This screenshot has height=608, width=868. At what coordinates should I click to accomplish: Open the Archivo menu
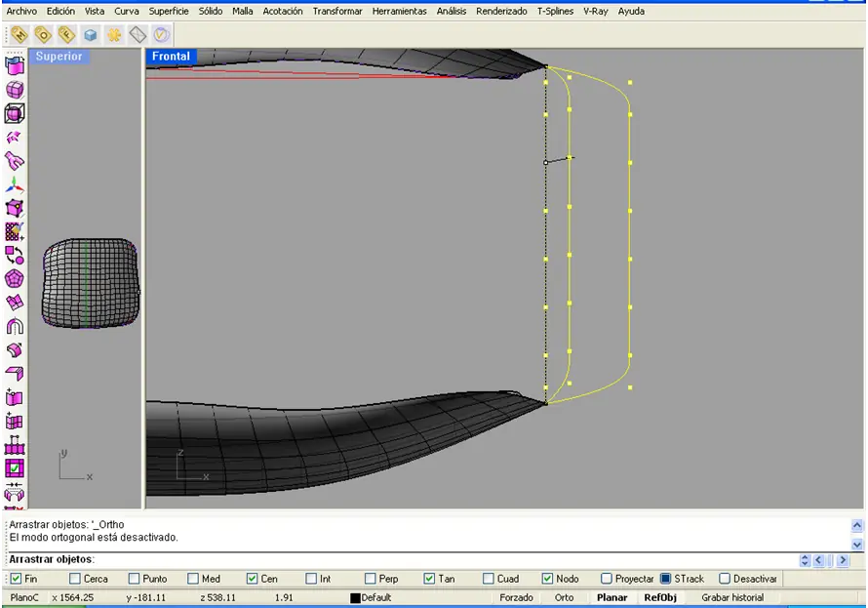pos(21,11)
